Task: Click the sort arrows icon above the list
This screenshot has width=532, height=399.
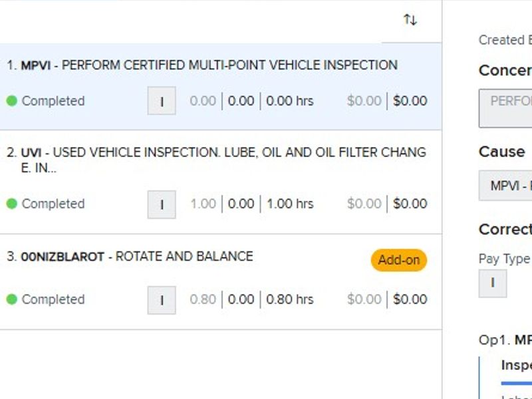Action: click(410, 20)
